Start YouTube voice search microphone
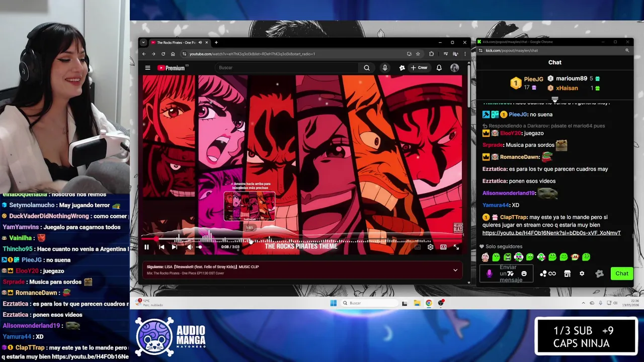The image size is (644, 362). point(385,68)
